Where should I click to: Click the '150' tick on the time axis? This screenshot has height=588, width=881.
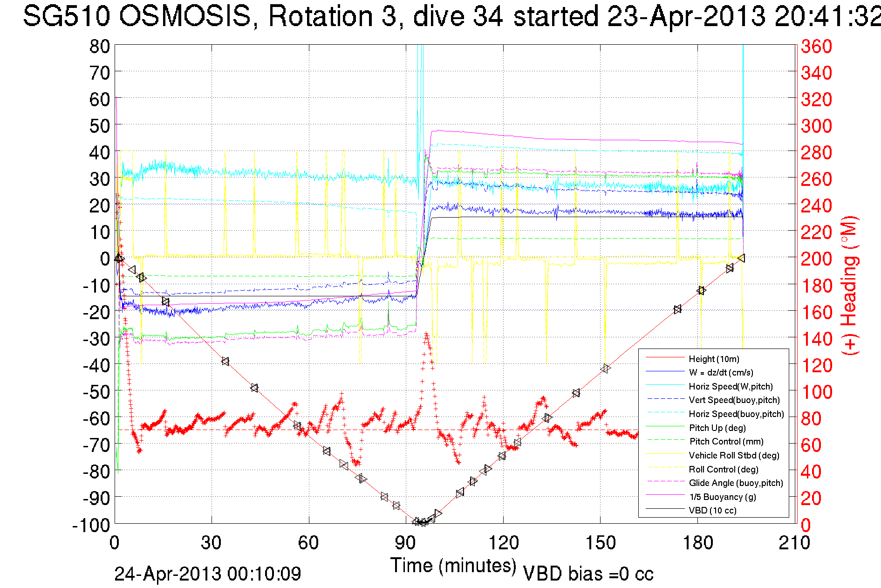601,543
